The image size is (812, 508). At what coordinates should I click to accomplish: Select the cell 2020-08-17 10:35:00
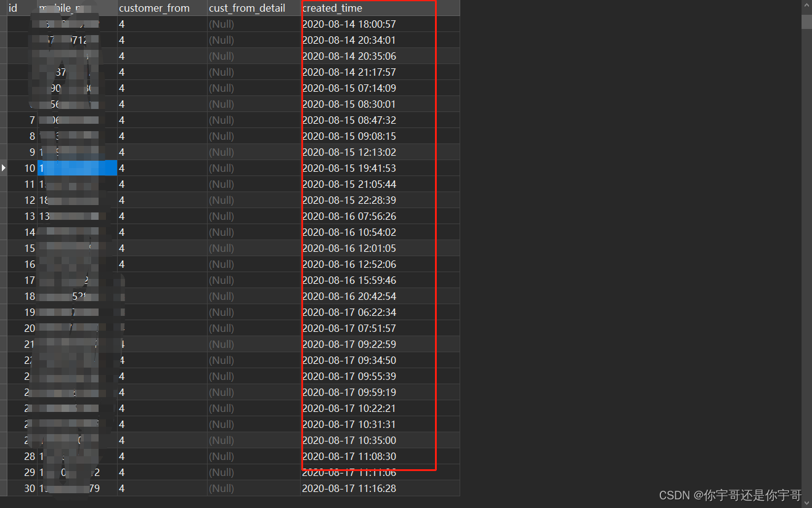[380, 440]
